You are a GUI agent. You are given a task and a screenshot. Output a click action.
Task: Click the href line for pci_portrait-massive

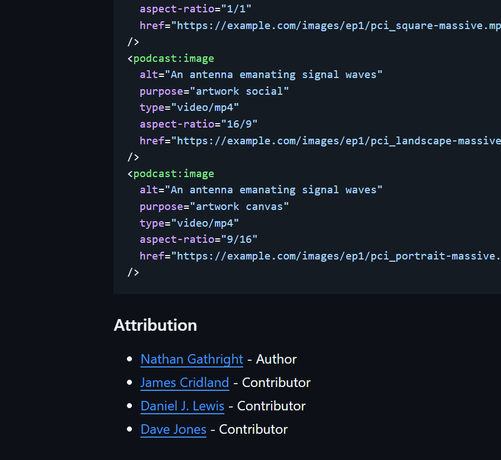[x=320, y=256]
